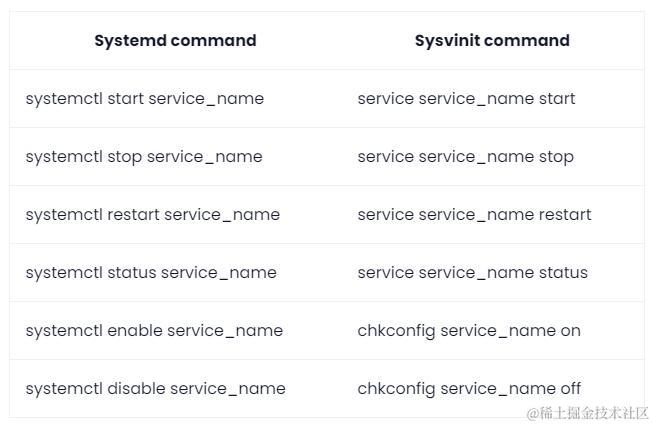The height and width of the screenshot is (426, 654).
Task: Select the systemctl enable service_name cell
Action: 154,331
